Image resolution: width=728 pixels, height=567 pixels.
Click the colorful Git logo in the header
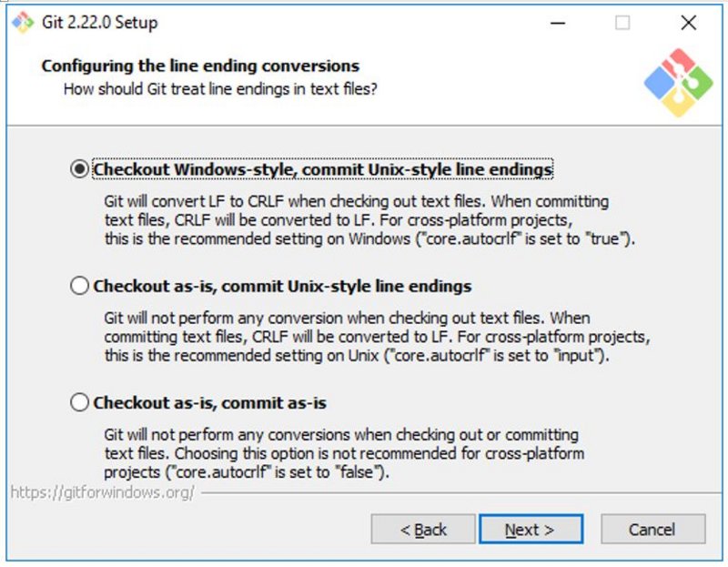[676, 83]
